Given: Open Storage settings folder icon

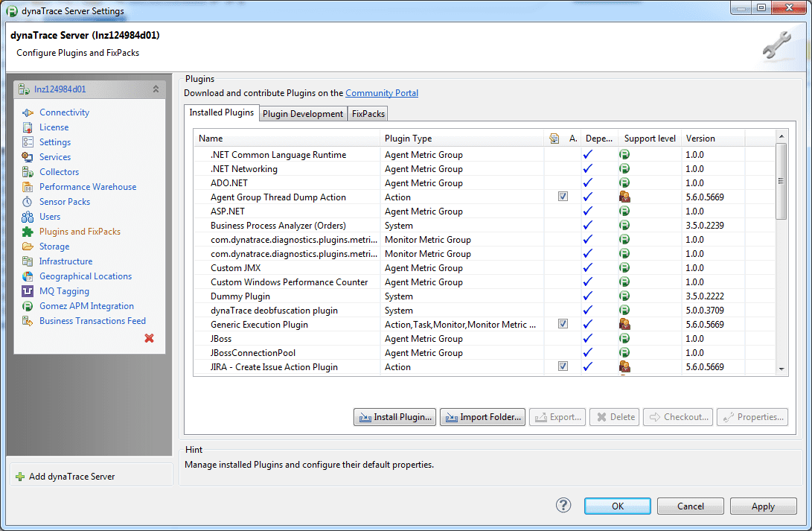Looking at the screenshot, I should tap(28, 247).
